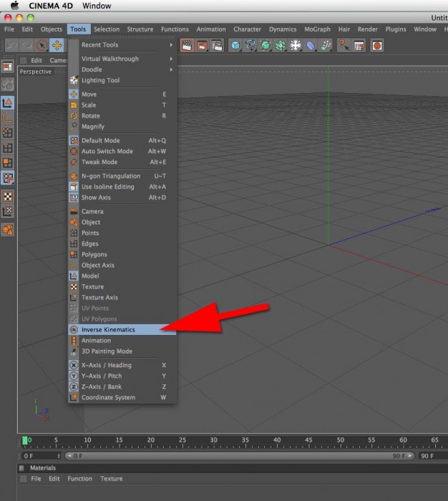Open Function menu in Materials panel
This screenshot has width=448, height=501.
click(79, 478)
